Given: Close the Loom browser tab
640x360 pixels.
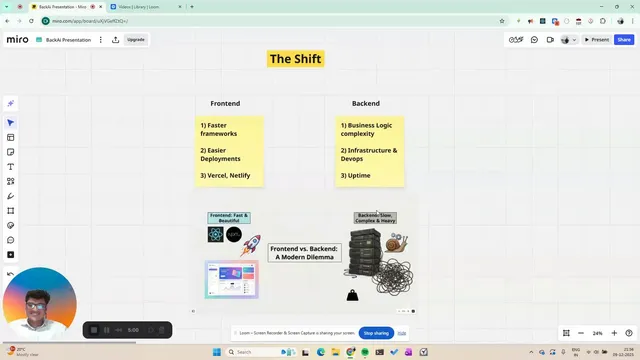Looking at the screenshot, I should [180, 7].
